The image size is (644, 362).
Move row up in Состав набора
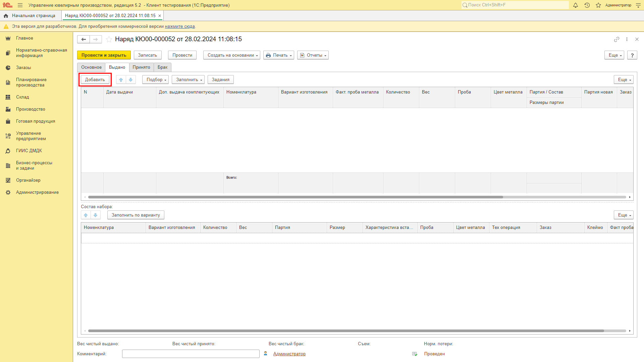coord(86,215)
